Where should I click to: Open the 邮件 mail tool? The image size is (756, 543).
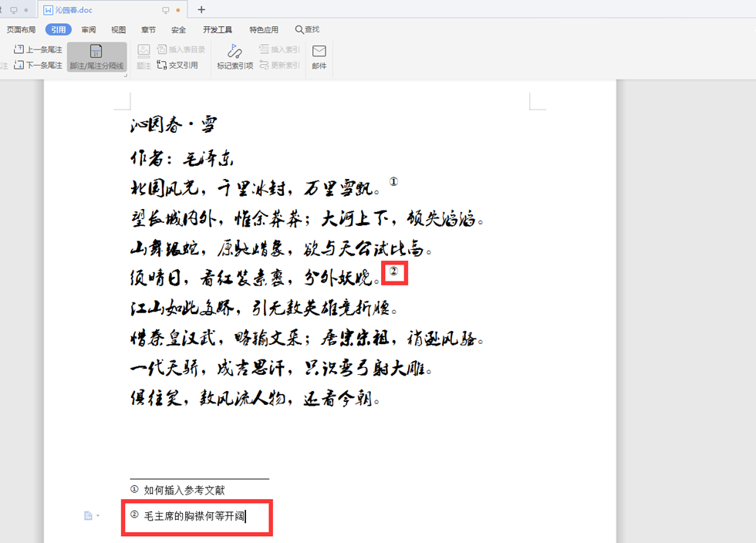pyautogui.click(x=319, y=57)
